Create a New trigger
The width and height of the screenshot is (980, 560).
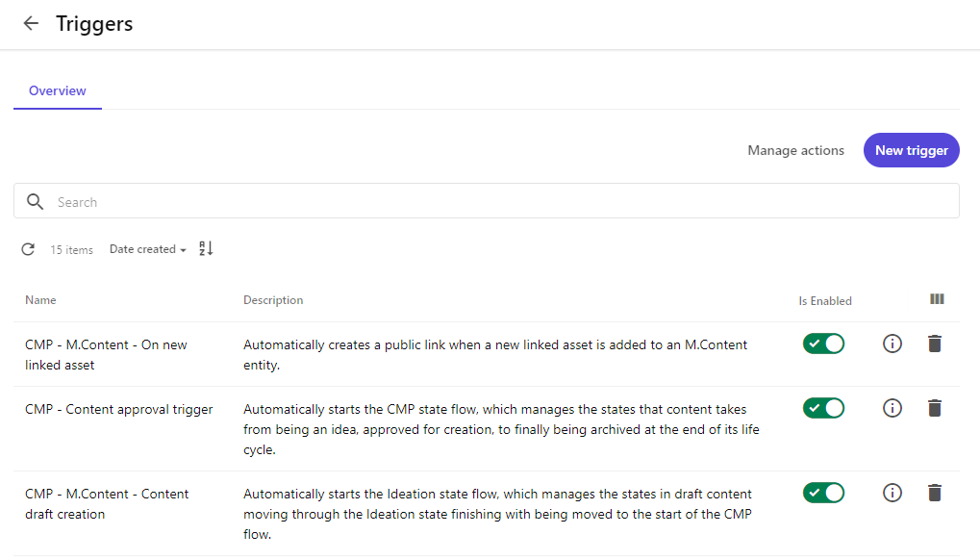click(912, 150)
